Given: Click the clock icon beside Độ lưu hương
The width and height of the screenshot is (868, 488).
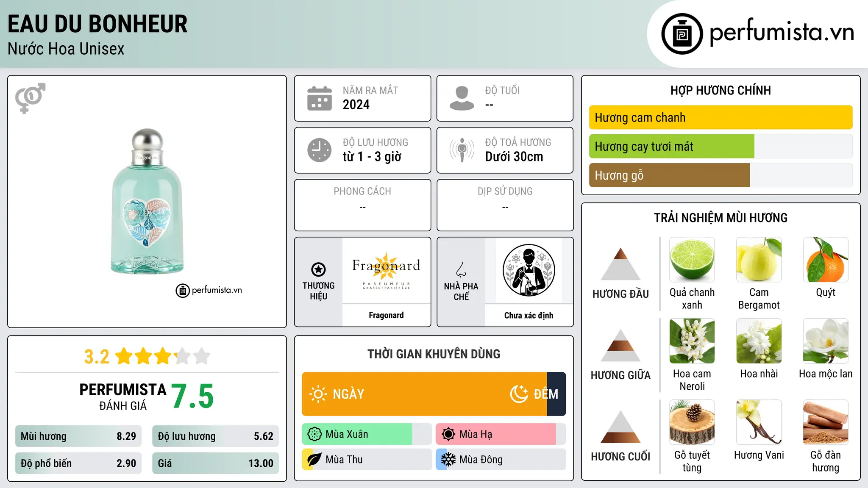Looking at the screenshot, I should 320,150.
